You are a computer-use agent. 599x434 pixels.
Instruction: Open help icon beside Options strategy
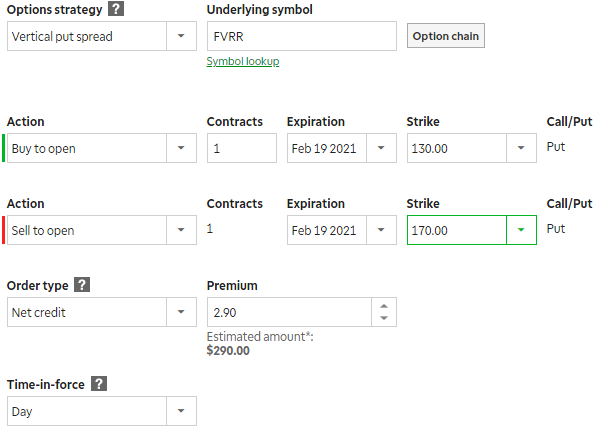pos(116,9)
